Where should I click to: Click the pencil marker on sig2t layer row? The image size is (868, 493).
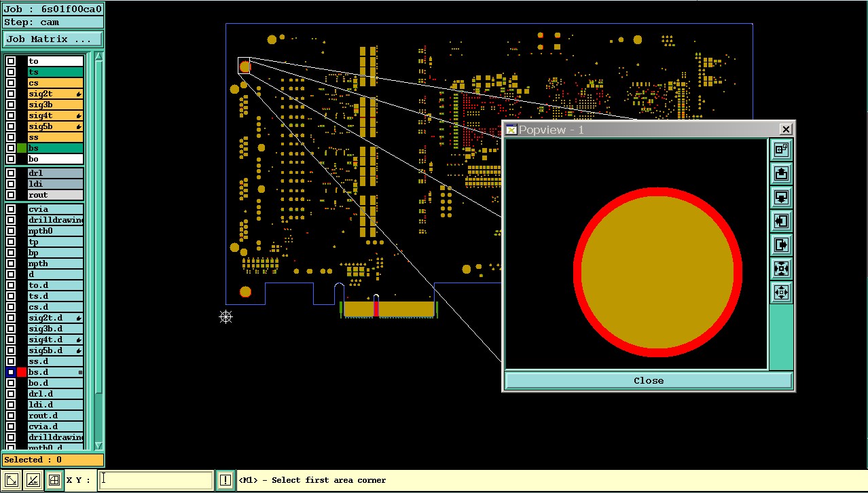click(x=79, y=94)
